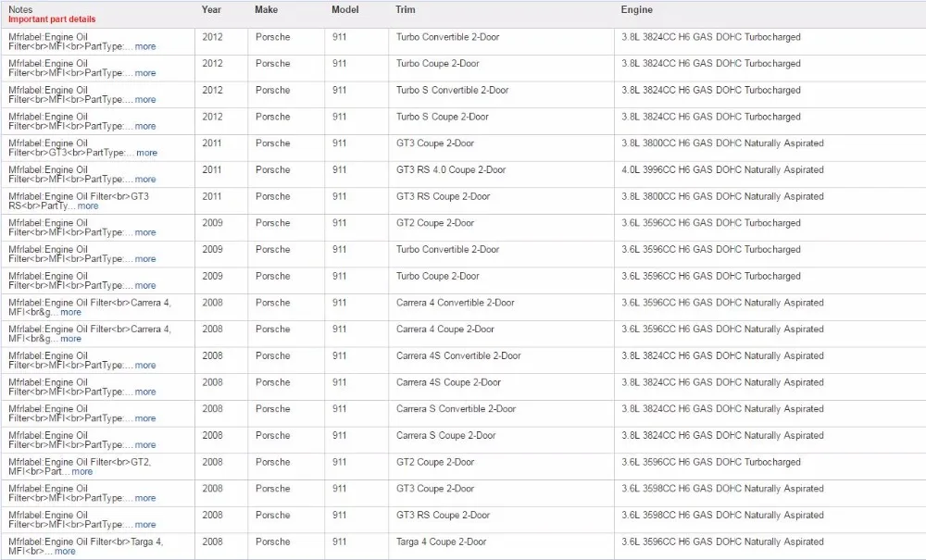Select engine cell for 2012 Turbo S Coupe row
The width and height of the screenshot is (926, 560).
tap(711, 117)
